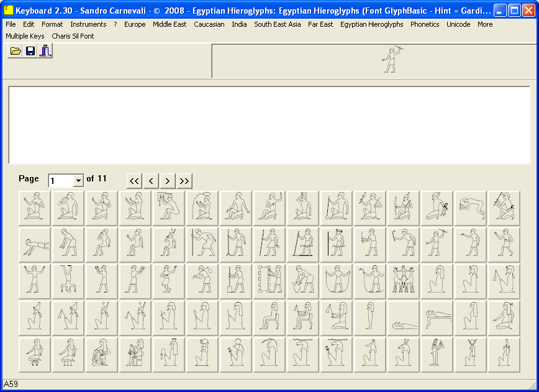Click inside the large white text area
Image resolution: width=539 pixels, height=392 pixels.
click(269, 125)
